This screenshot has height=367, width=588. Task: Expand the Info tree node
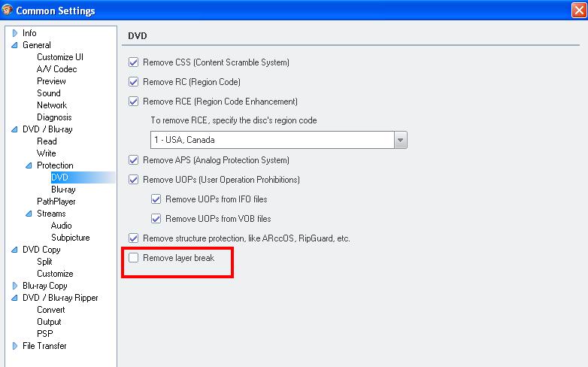point(14,33)
